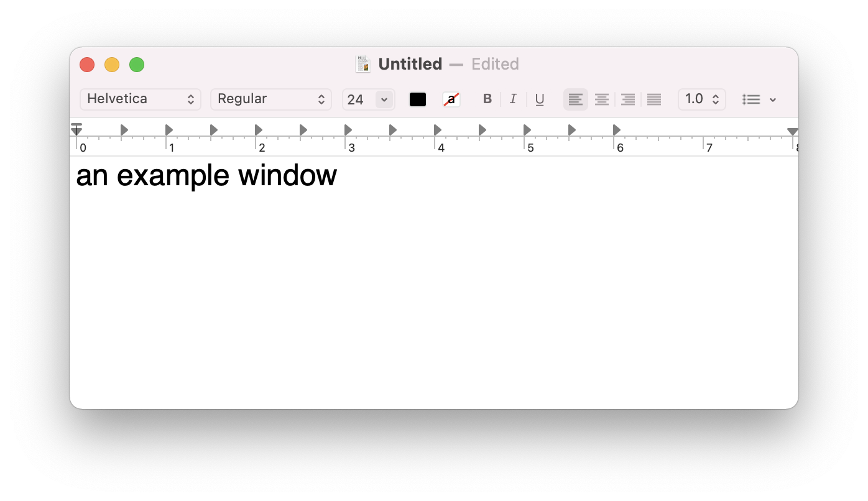Click the first-line indent marker at 0 on the ruler
This screenshot has width=868, height=501.
(x=76, y=125)
